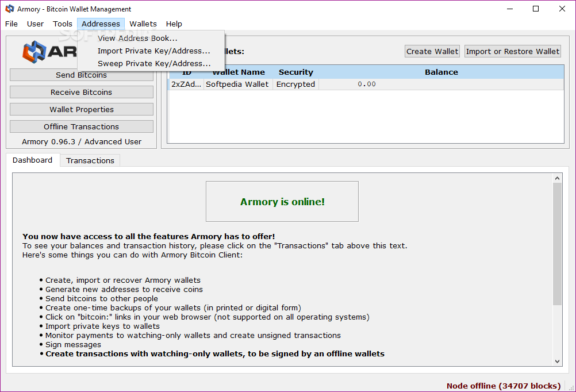
Task: Close the open Addresses menu
Action: point(101,24)
